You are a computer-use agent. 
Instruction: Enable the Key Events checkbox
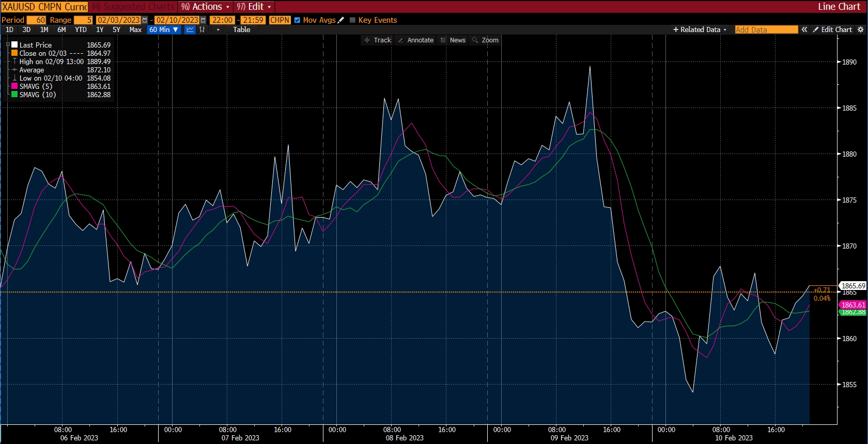pyautogui.click(x=353, y=20)
